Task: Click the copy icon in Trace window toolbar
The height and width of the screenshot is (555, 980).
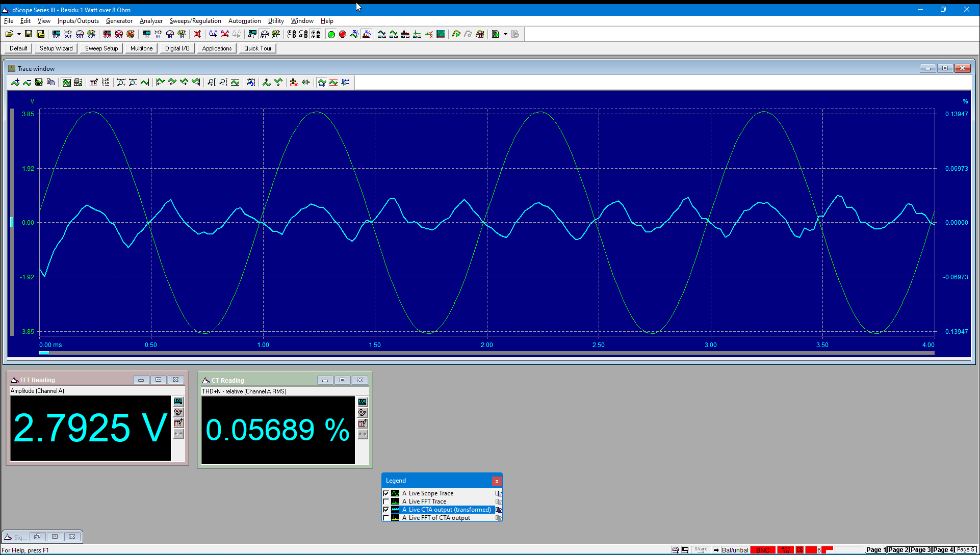Action: click(x=50, y=83)
